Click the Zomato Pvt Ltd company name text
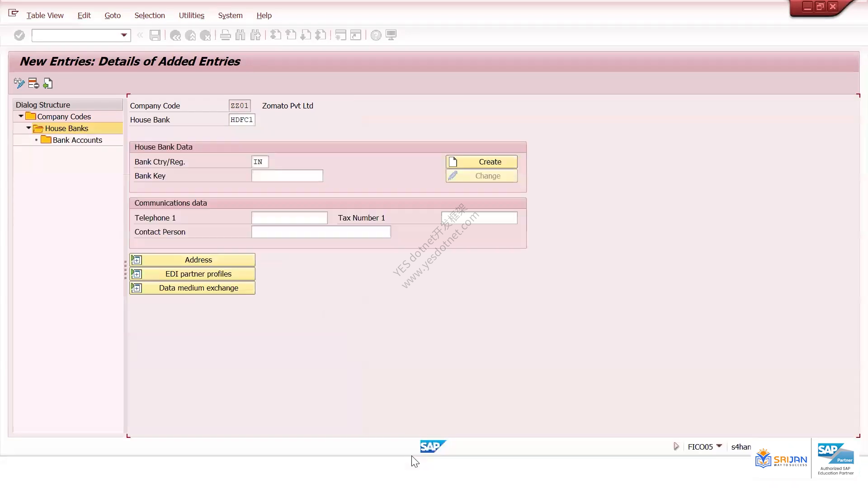Viewport: 868px width, 488px height. tap(288, 106)
